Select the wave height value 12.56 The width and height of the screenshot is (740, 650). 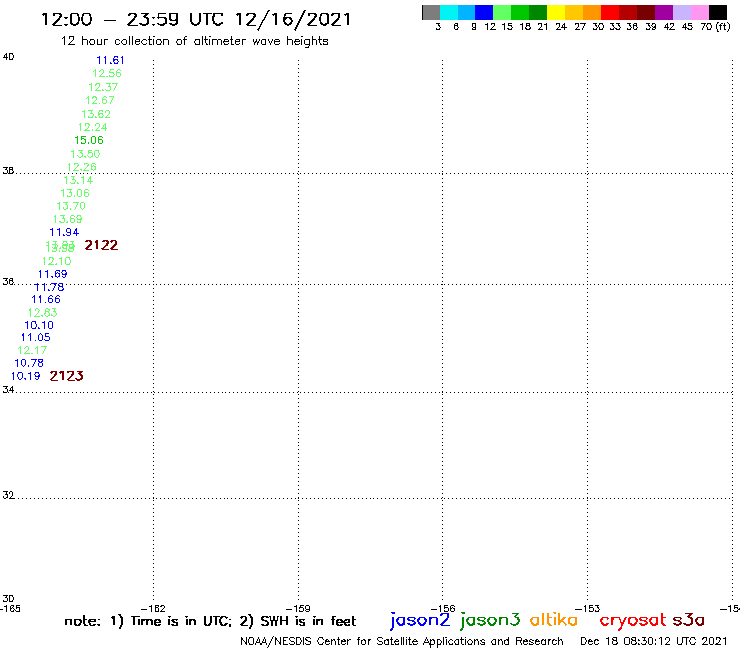coord(107,74)
